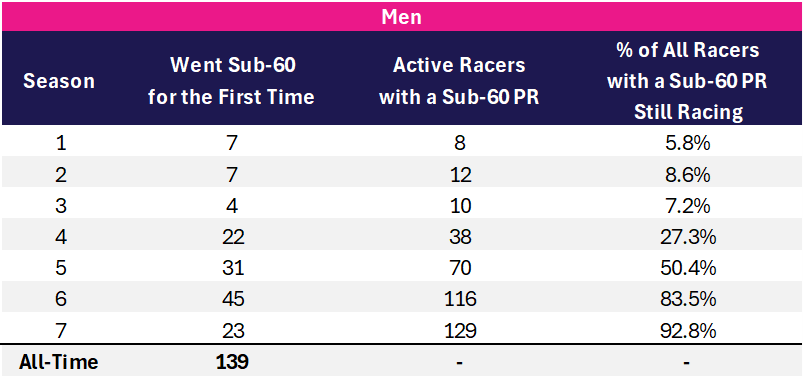803x377 pixels.
Task: Click the Season 4 first-time value 22
Action: click(x=231, y=238)
